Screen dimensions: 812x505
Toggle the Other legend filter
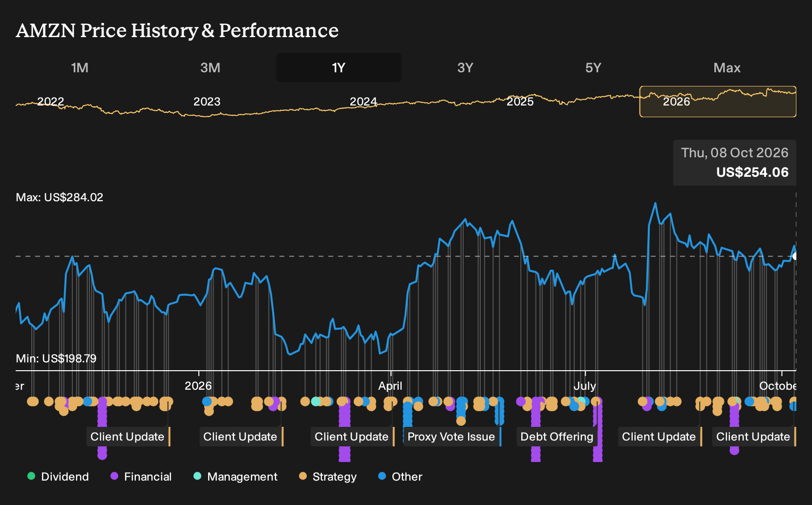click(x=400, y=477)
